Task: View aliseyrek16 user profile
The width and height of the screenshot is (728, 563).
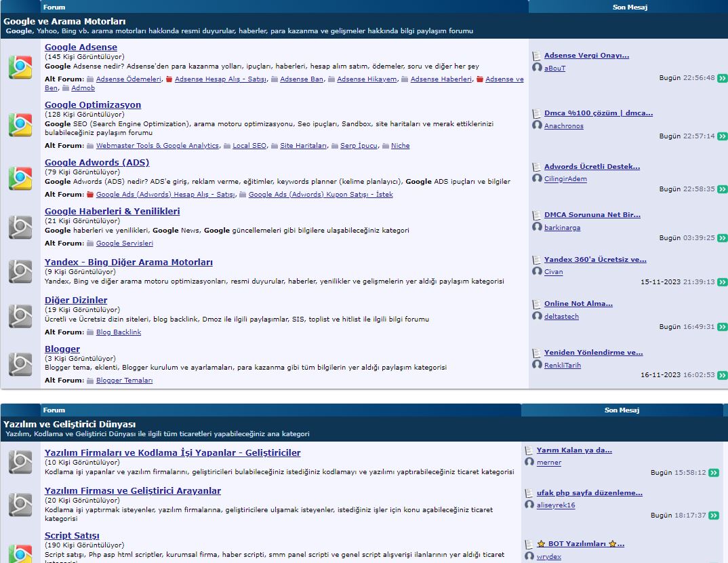Action: pos(556,505)
